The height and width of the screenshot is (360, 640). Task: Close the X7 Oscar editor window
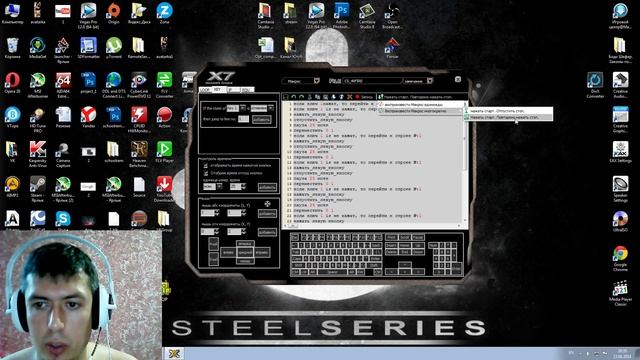pos(458,79)
